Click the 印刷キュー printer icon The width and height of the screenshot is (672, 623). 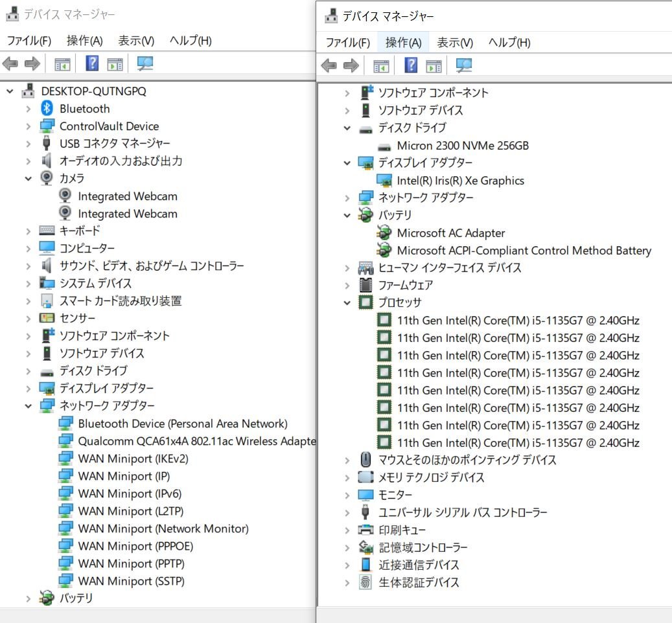(x=365, y=530)
